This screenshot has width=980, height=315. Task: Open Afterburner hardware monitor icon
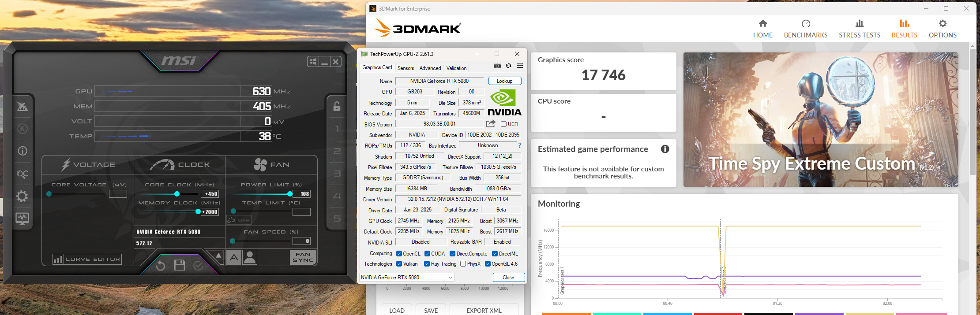23,218
